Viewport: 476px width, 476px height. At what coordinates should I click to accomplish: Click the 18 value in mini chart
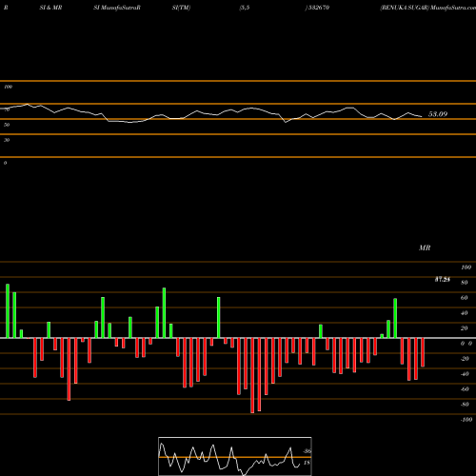(x=307, y=463)
